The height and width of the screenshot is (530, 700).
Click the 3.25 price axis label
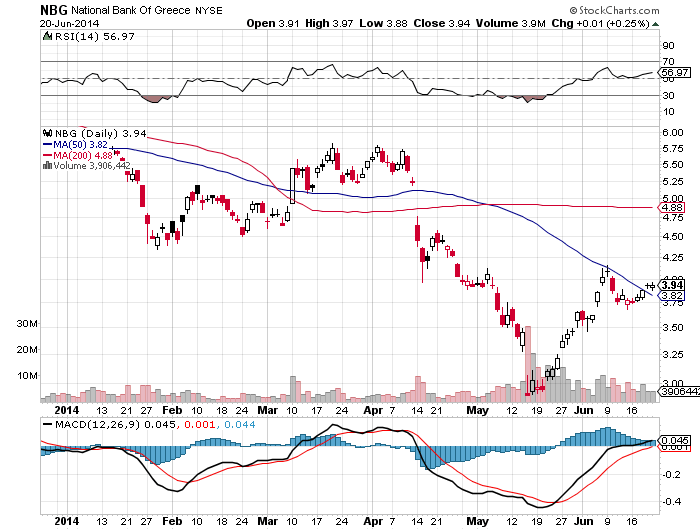tap(673, 355)
